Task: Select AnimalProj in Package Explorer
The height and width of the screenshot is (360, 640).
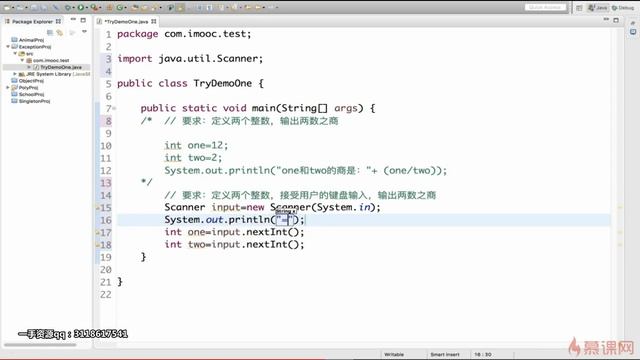Action: (x=31, y=40)
